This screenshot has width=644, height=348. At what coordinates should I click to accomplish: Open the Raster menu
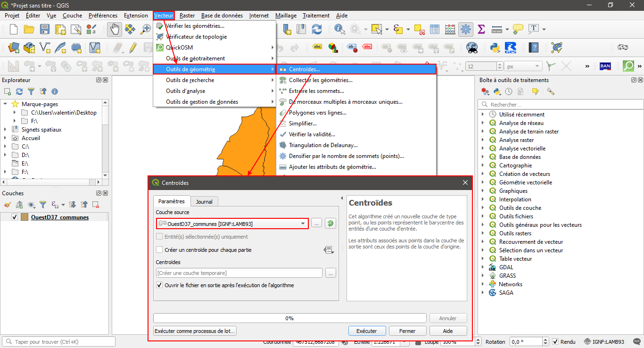(187, 16)
